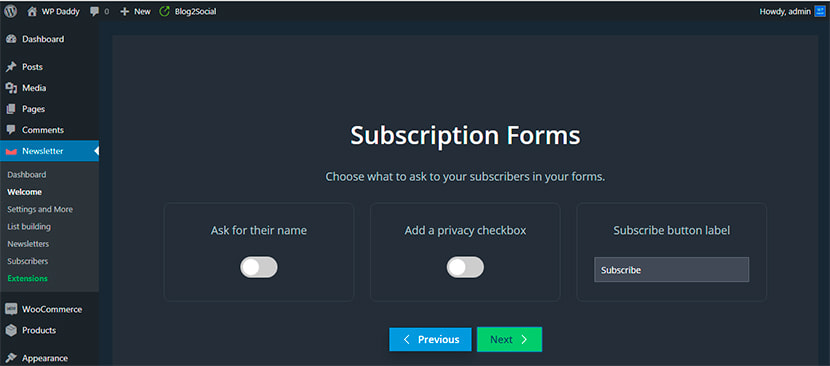
Task: Click the Subscribe button label field
Action: [x=671, y=270]
